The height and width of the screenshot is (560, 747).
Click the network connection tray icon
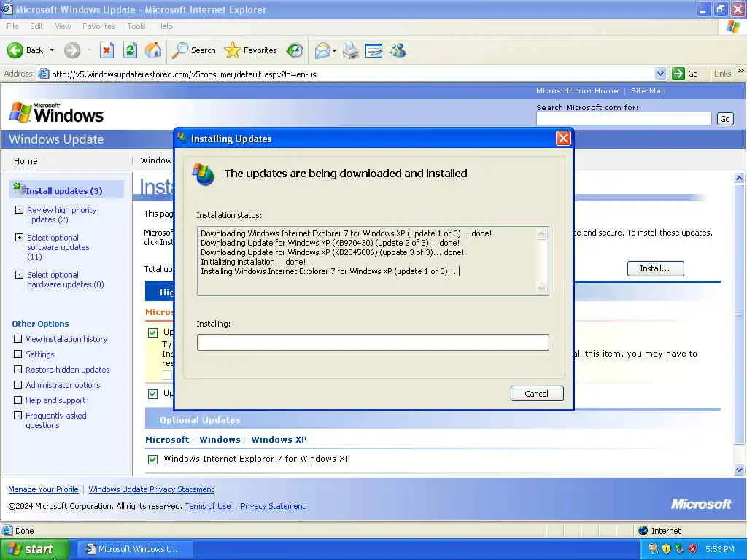click(x=680, y=549)
